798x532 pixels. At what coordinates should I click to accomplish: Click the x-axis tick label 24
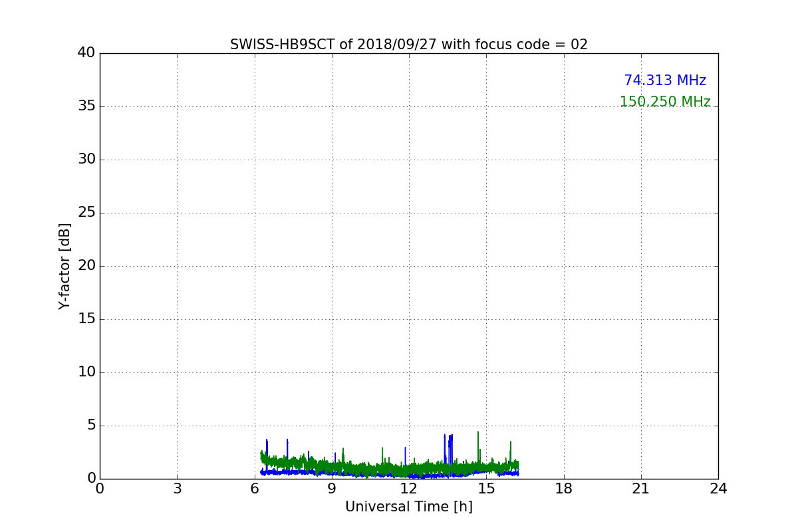click(718, 489)
